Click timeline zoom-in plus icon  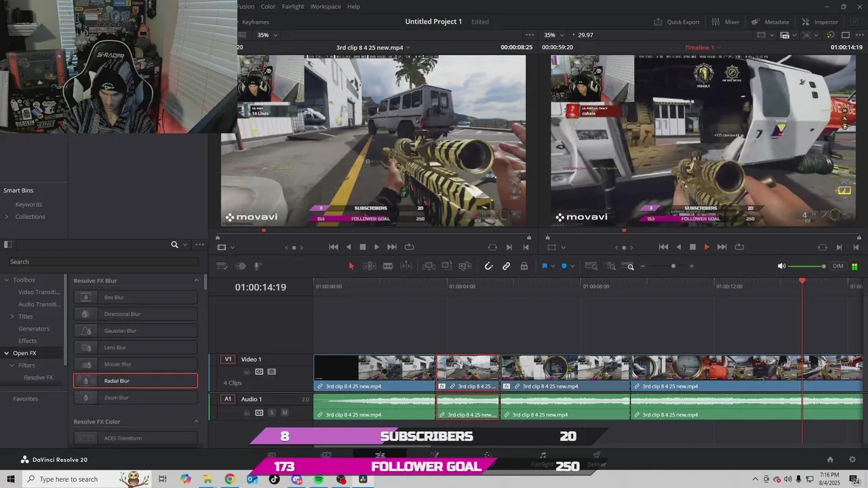(x=692, y=266)
